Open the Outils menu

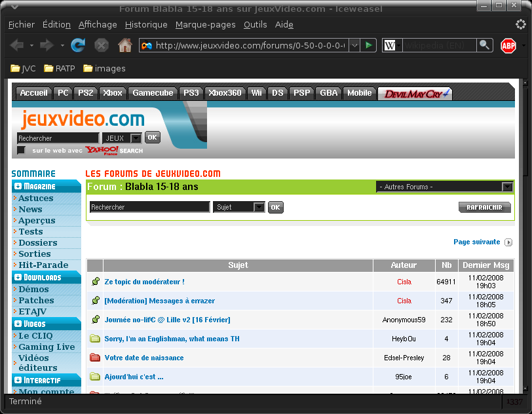coord(255,25)
